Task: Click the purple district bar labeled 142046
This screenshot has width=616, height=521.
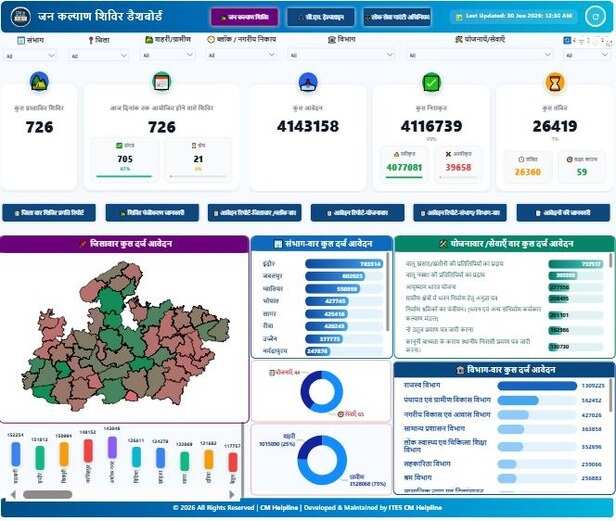Action: [x=112, y=448]
